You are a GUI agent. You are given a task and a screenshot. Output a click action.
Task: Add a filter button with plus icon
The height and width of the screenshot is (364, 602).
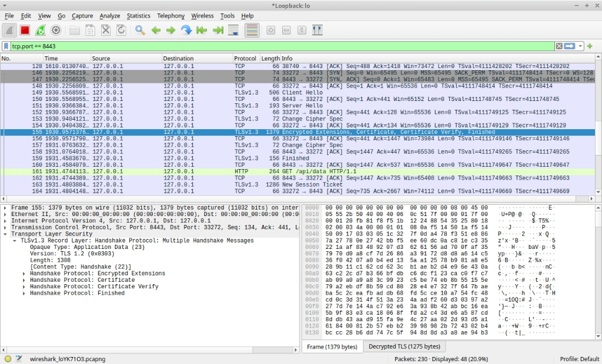point(590,46)
